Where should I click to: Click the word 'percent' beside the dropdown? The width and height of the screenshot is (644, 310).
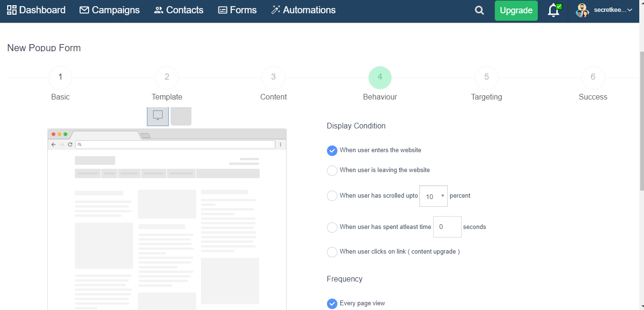[460, 196]
